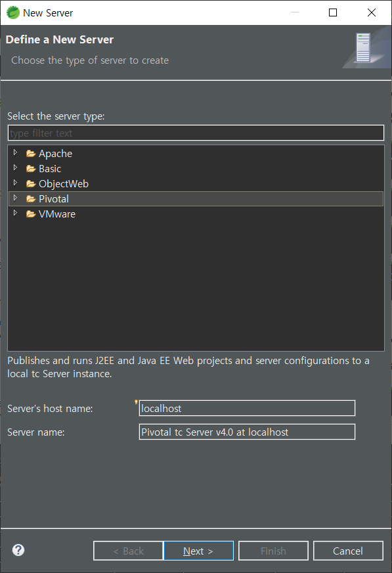Cancel the New Server dialog
This screenshot has width=392, height=573.
pos(348,551)
